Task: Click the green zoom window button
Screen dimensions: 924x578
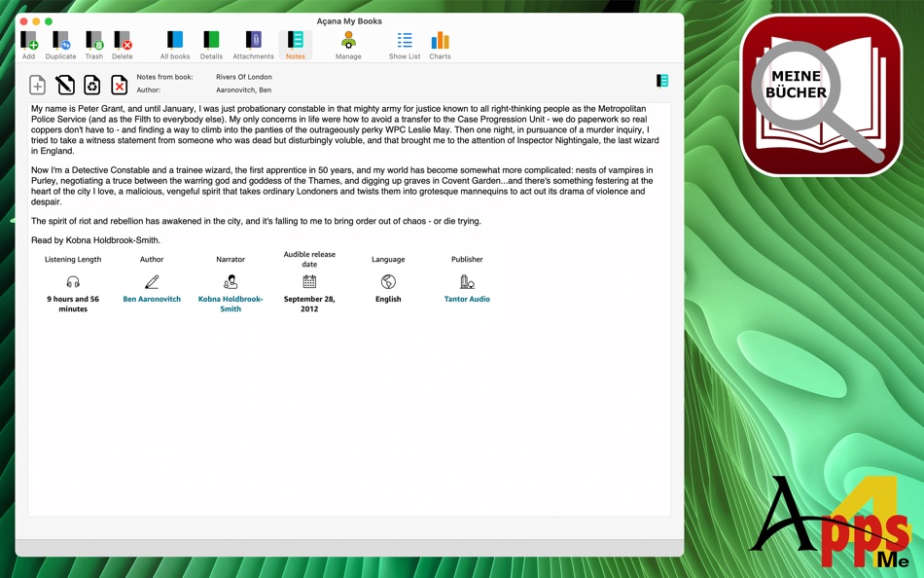Action: click(49, 21)
